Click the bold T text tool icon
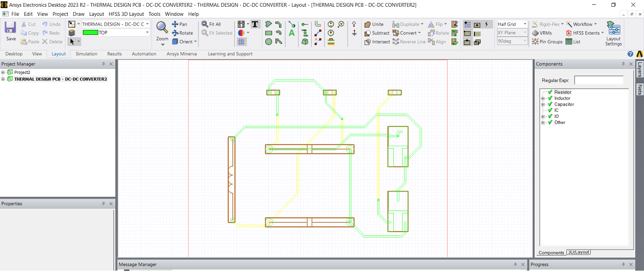 255,24
